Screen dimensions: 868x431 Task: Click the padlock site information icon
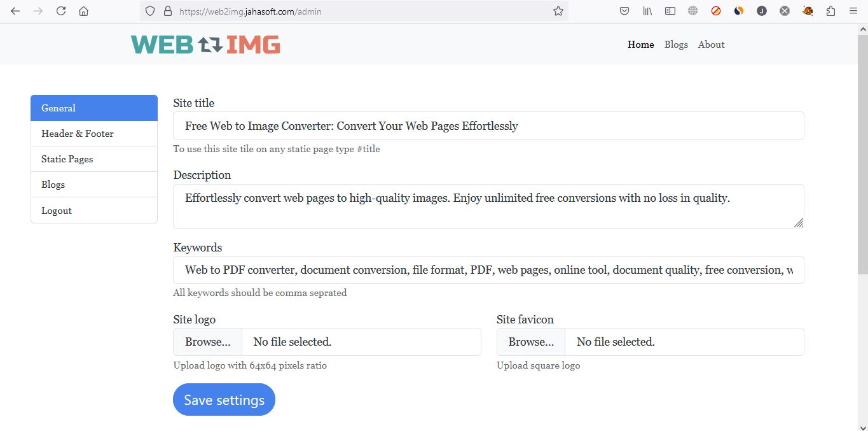tap(168, 11)
